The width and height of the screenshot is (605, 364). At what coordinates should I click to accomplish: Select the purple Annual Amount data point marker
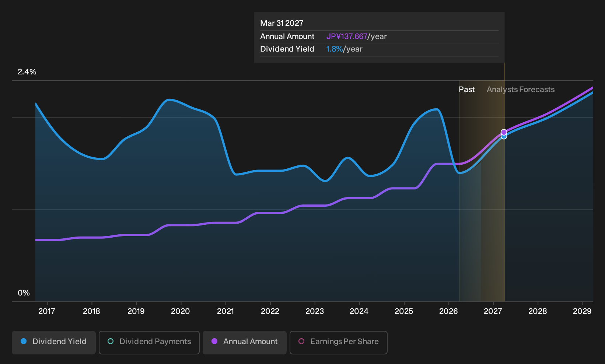coord(504,132)
